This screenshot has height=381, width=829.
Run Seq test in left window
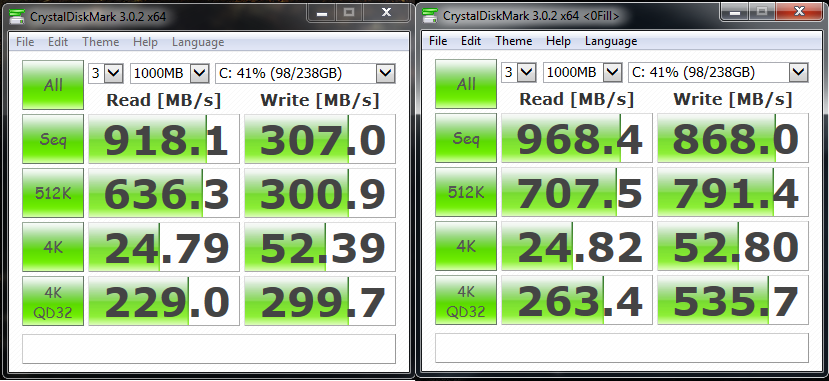pyautogui.click(x=53, y=139)
